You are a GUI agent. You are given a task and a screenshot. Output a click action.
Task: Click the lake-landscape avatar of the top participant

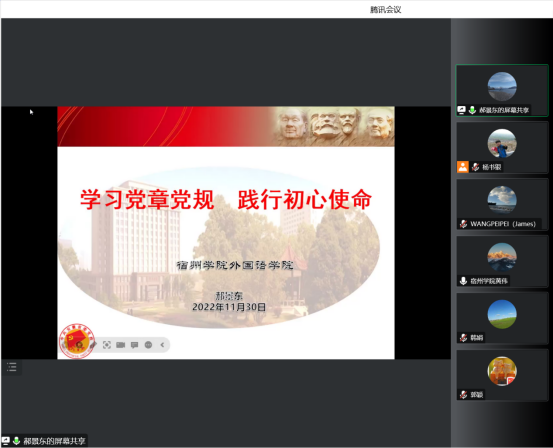point(502,87)
